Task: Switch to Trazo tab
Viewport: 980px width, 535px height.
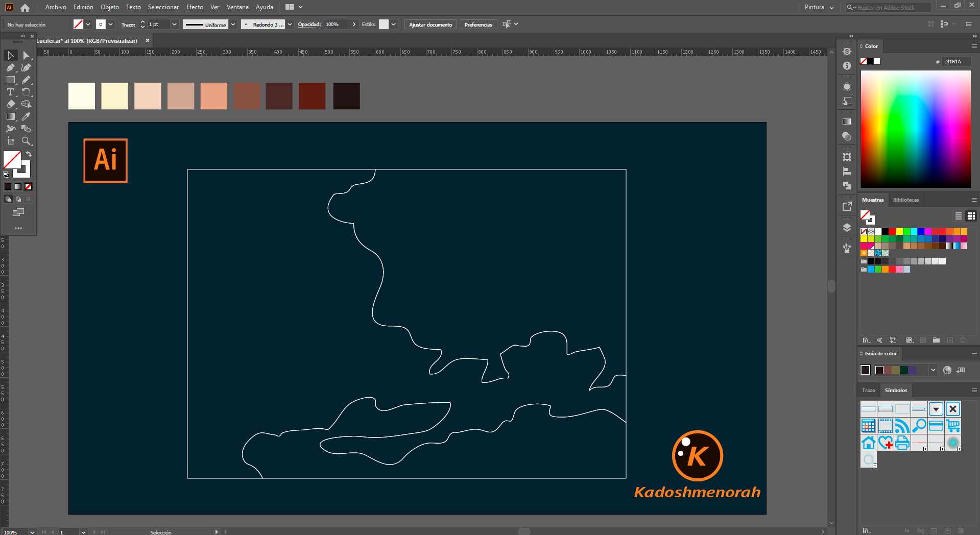Action: point(869,391)
